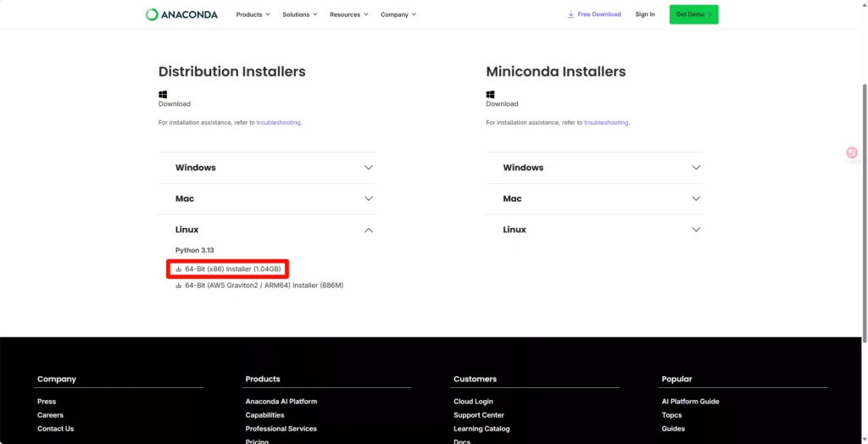Image resolution: width=868 pixels, height=444 pixels.
Task: Expand Windows section in Distribution Installers
Action: 368,168
